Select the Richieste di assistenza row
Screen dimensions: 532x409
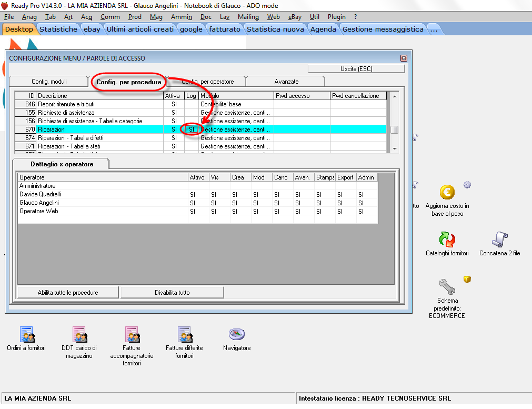(x=201, y=113)
